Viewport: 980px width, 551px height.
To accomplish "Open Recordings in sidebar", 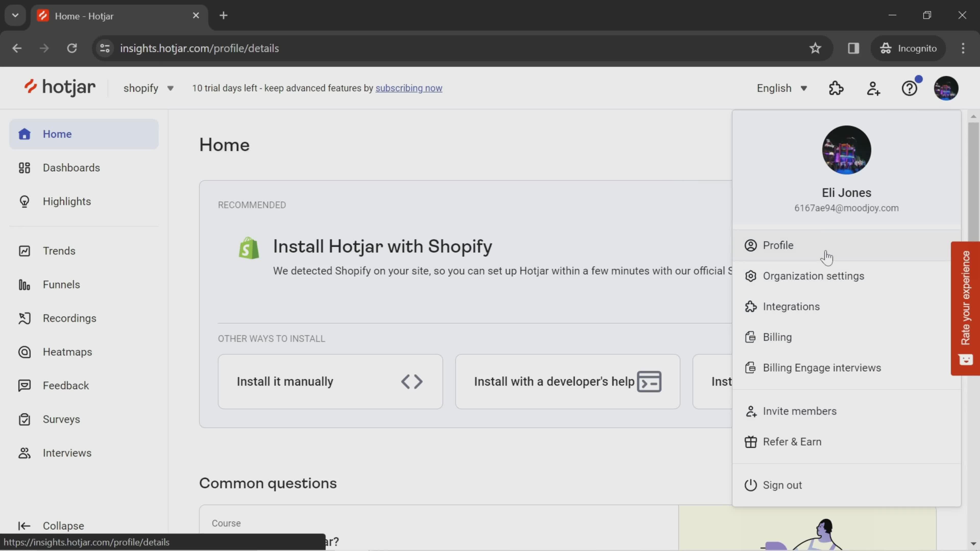I will pos(69,318).
